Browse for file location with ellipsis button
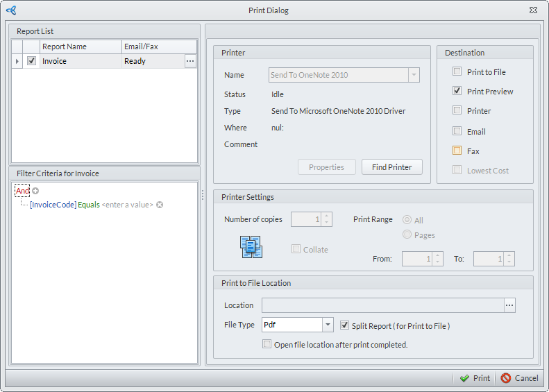 coord(509,305)
